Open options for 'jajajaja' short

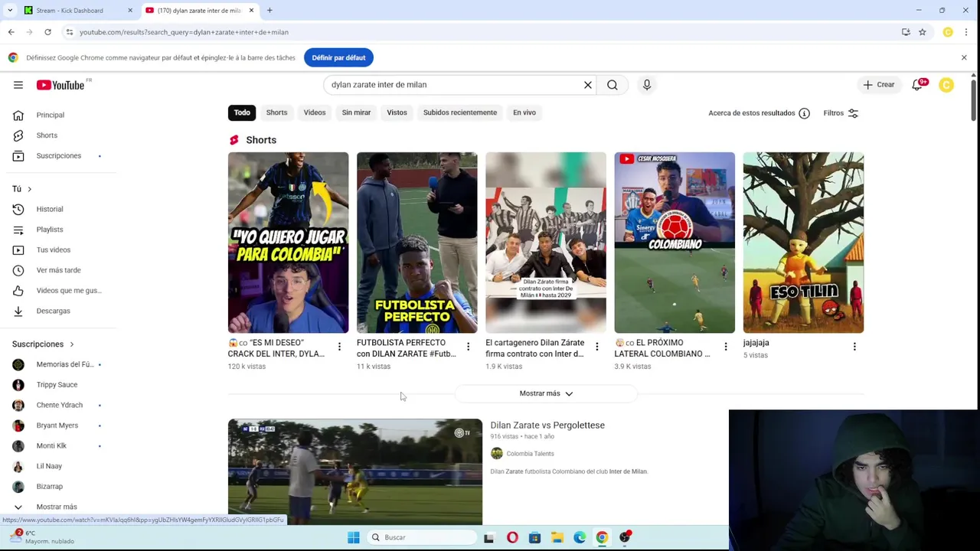tap(854, 347)
